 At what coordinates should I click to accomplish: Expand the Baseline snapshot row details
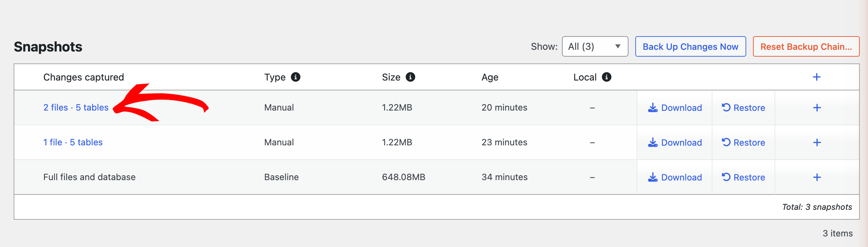point(817,177)
